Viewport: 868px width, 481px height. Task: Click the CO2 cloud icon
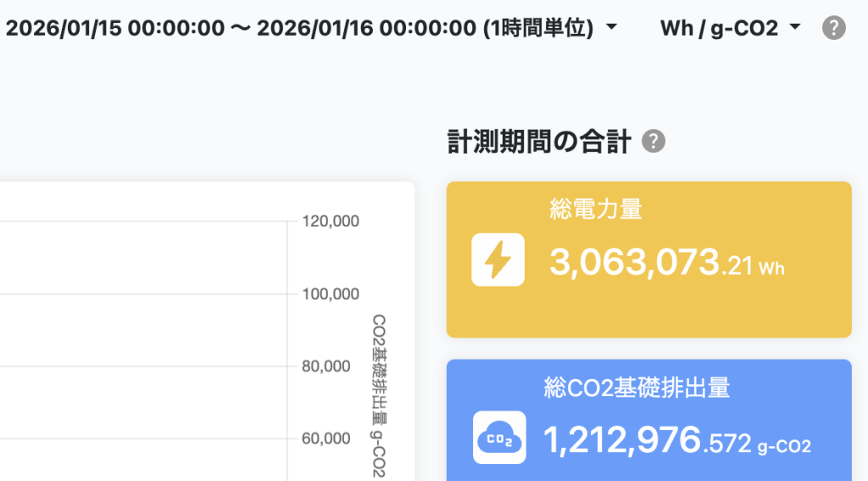pos(499,437)
